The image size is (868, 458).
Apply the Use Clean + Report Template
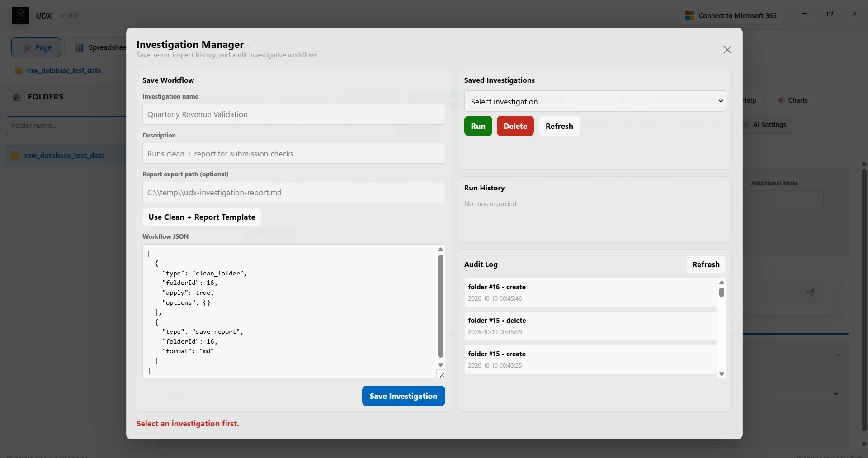(202, 217)
